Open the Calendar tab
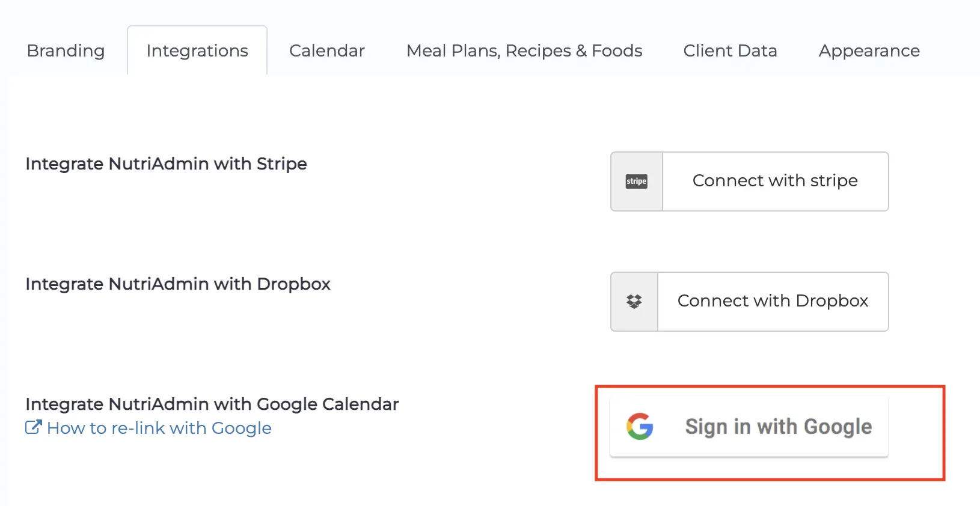This screenshot has width=980, height=506. [x=326, y=50]
